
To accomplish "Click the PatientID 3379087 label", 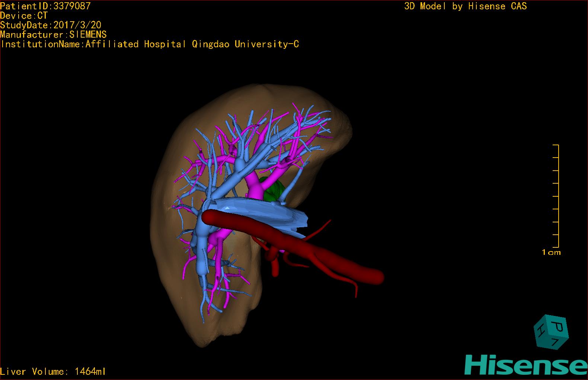I will tap(45, 6).
